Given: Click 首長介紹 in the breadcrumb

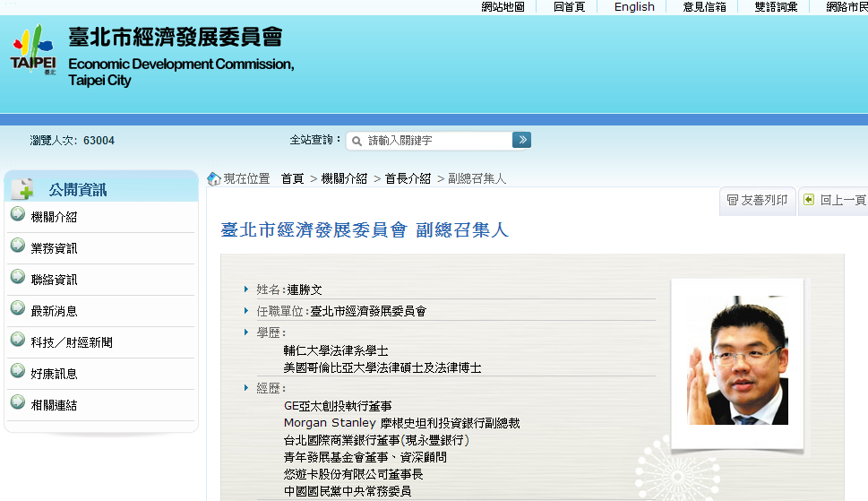Looking at the screenshot, I should click(408, 178).
